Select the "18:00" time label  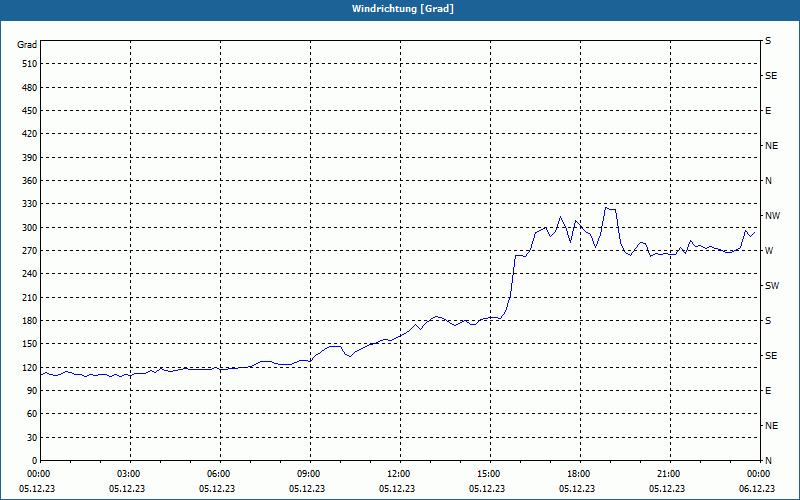point(578,474)
